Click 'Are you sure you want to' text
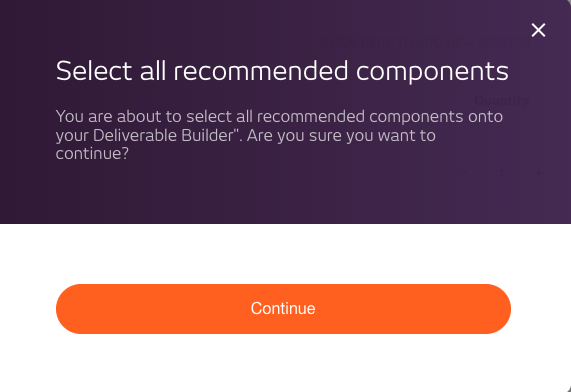Screen dimensions: 571x392 click(x=341, y=136)
